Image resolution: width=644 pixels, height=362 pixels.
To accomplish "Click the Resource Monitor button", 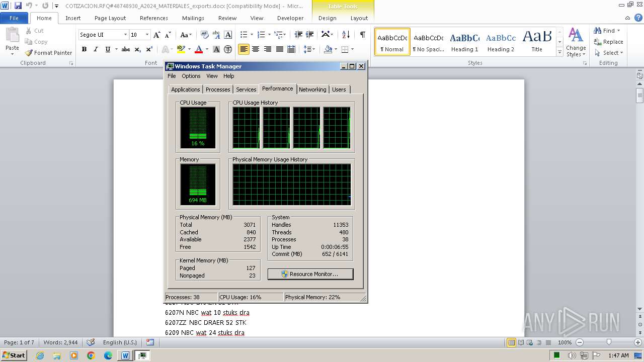I will click(310, 274).
